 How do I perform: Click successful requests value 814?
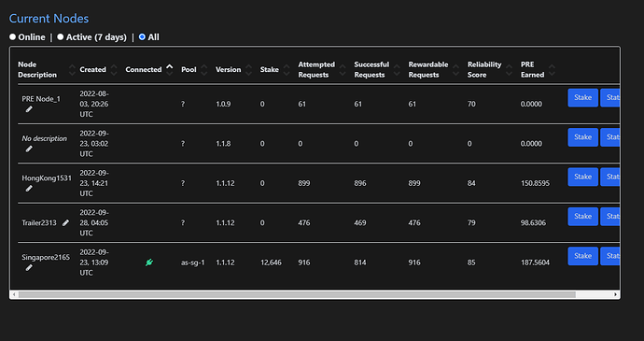[x=360, y=263]
